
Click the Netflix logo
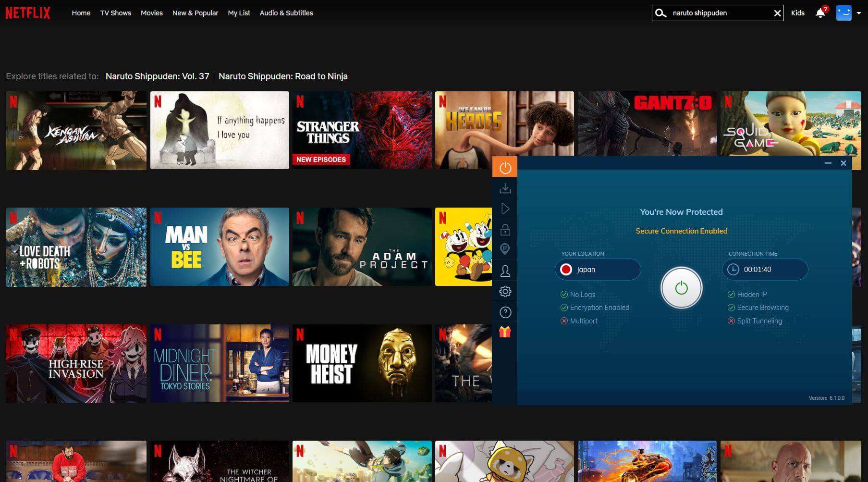[28, 13]
